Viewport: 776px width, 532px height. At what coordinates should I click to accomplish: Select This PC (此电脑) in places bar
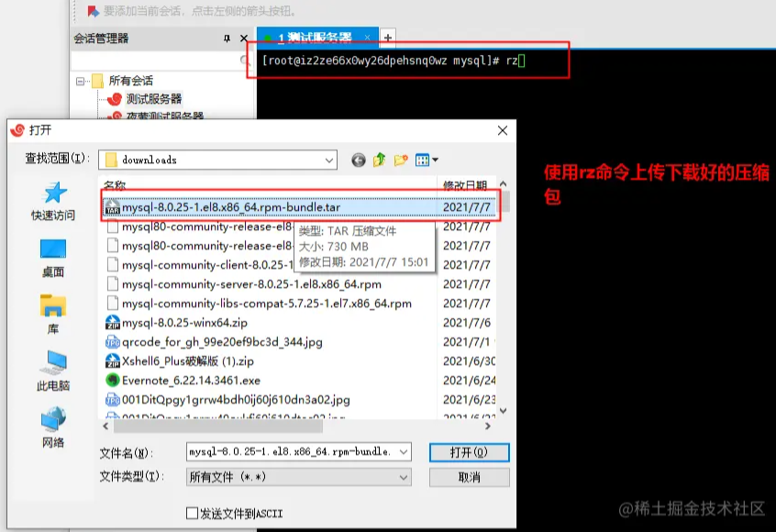click(53, 371)
